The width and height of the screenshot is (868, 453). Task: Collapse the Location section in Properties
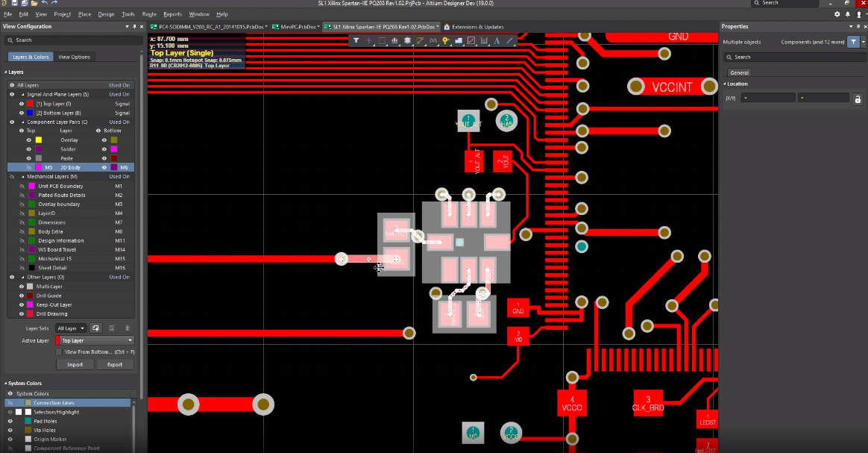click(x=725, y=84)
